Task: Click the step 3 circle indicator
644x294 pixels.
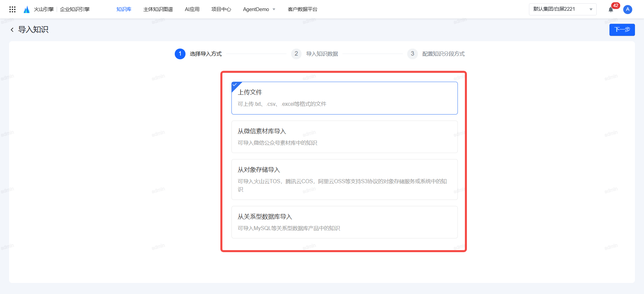Action: coord(412,54)
